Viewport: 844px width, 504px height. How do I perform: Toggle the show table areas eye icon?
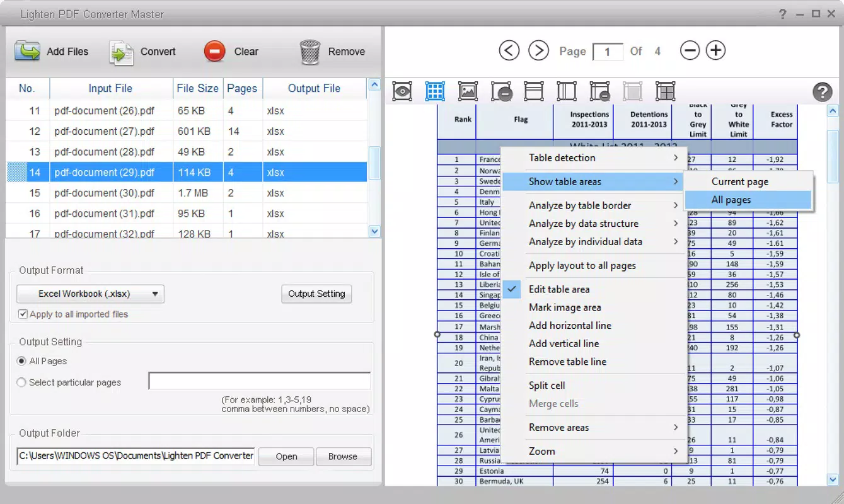402,91
